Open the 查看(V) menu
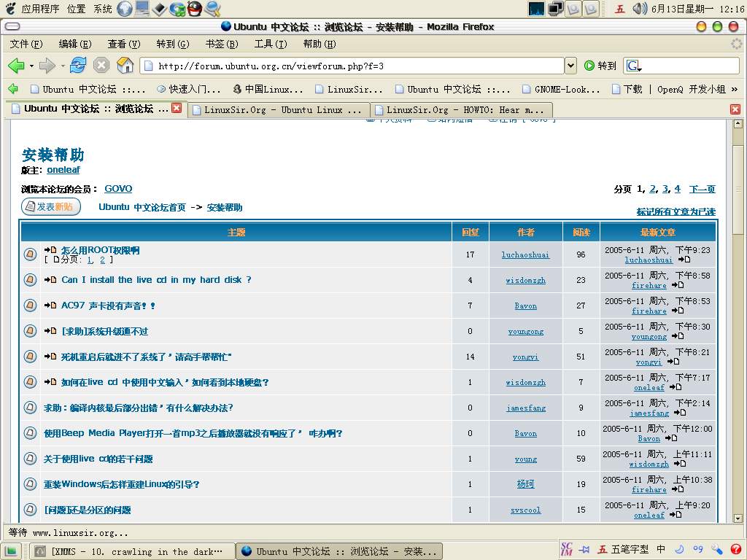Screen dimensions: 747x560 point(124,44)
